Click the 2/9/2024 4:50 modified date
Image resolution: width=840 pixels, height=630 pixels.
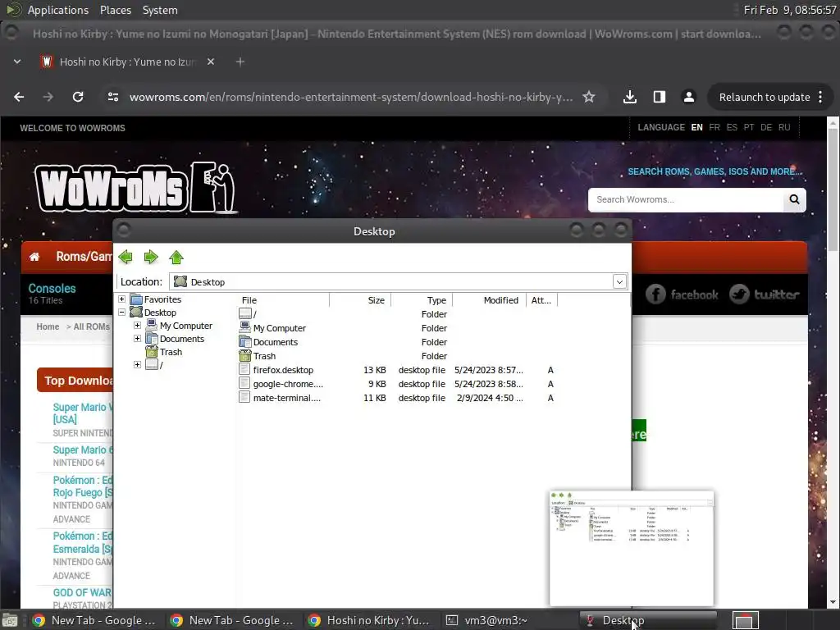point(490,398)
